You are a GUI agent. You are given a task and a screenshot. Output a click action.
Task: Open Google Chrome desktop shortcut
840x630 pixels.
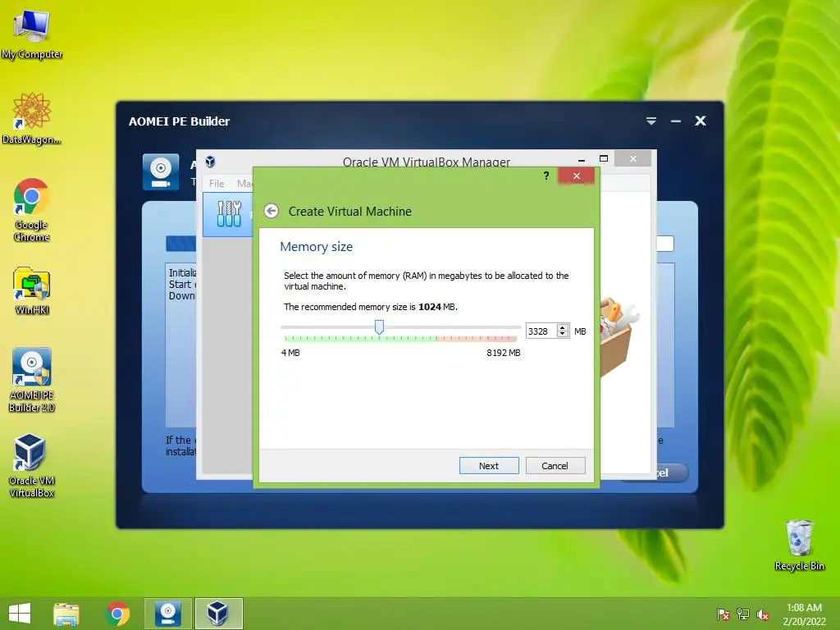pyautogui.click(x=31, y=209)
